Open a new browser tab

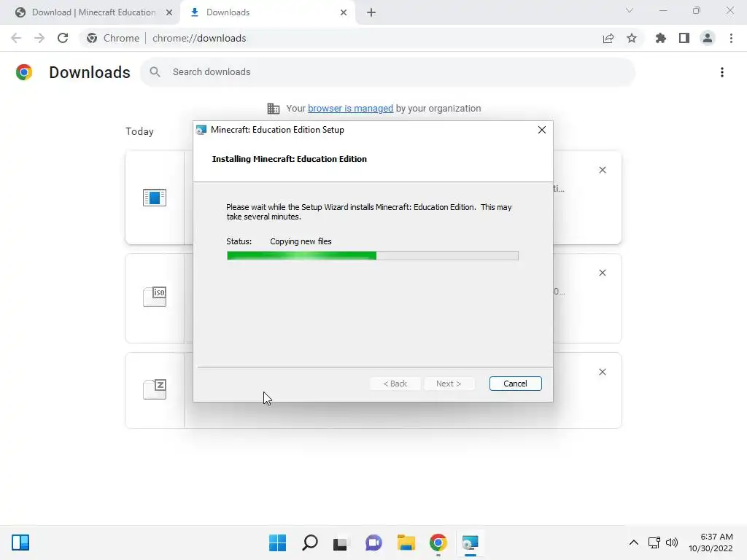click(371, 12)
